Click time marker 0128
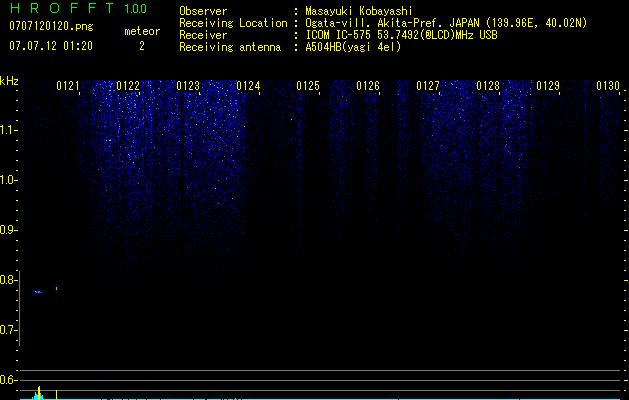 [488, 85]
